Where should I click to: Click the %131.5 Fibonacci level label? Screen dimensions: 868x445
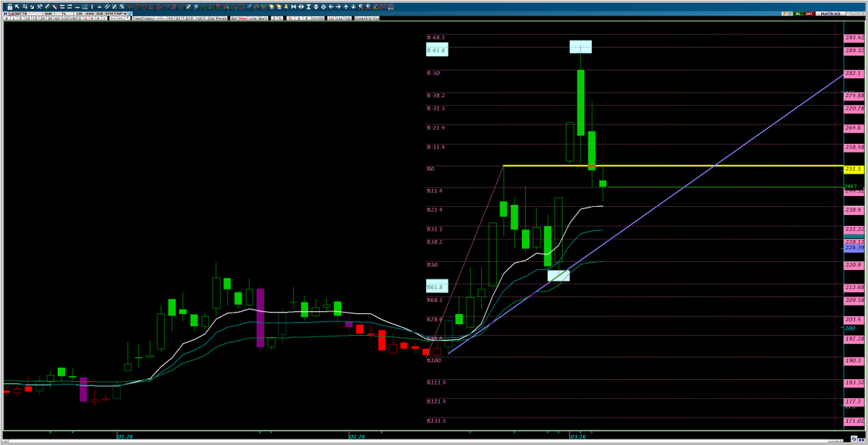(x=435, y=420)
